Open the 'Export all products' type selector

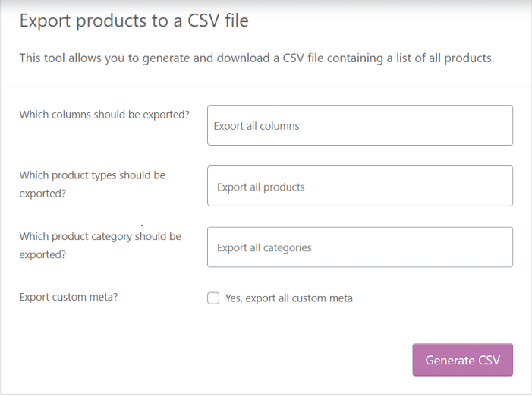[x=360, y=186]
